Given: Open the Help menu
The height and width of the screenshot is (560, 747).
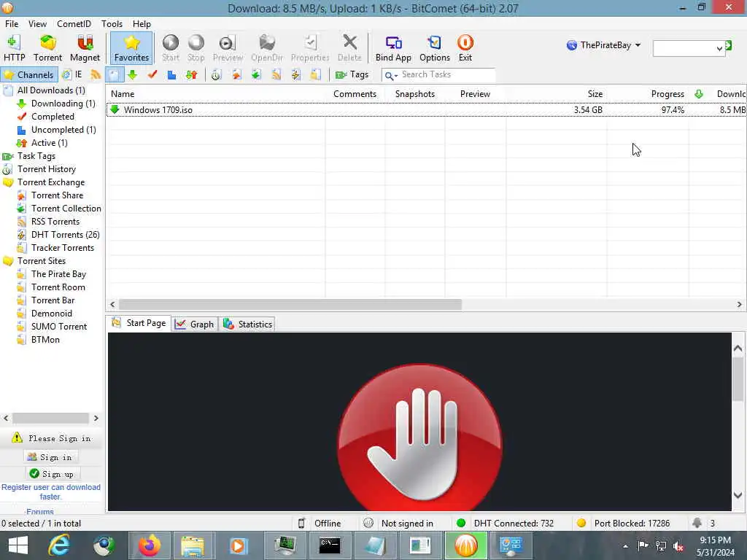Looking at the screenshot, I should pyautogui.click(x=142, y=24).
